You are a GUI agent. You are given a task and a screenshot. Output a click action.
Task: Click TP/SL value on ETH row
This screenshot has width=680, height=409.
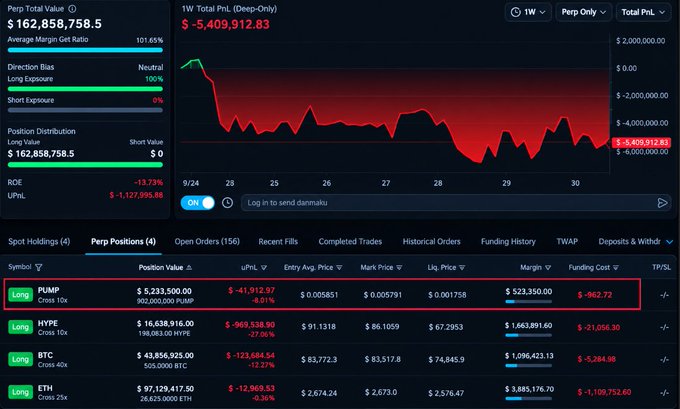coord(664,393)
